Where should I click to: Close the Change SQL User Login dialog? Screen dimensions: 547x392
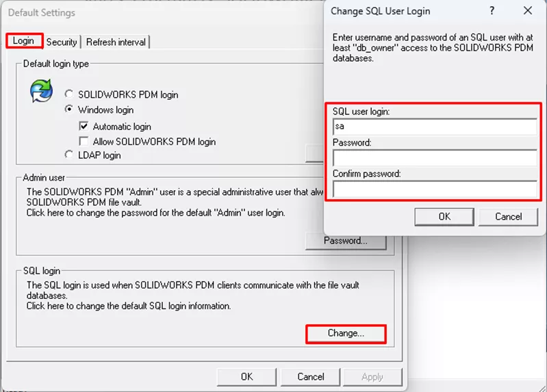tap(528, 11)
